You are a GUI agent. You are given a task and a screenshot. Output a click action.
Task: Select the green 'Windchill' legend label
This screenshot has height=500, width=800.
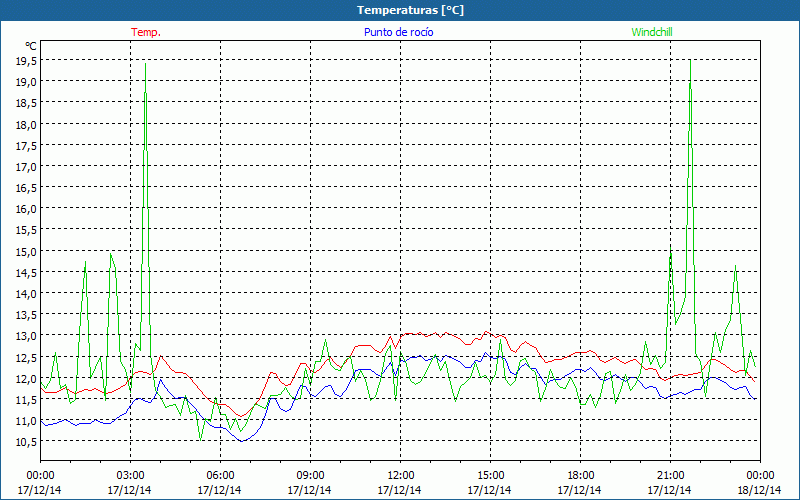652,32
